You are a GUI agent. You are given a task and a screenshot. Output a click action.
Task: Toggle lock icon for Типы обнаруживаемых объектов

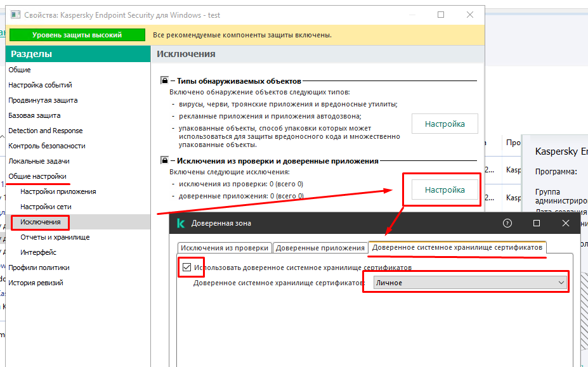[164, 80]
